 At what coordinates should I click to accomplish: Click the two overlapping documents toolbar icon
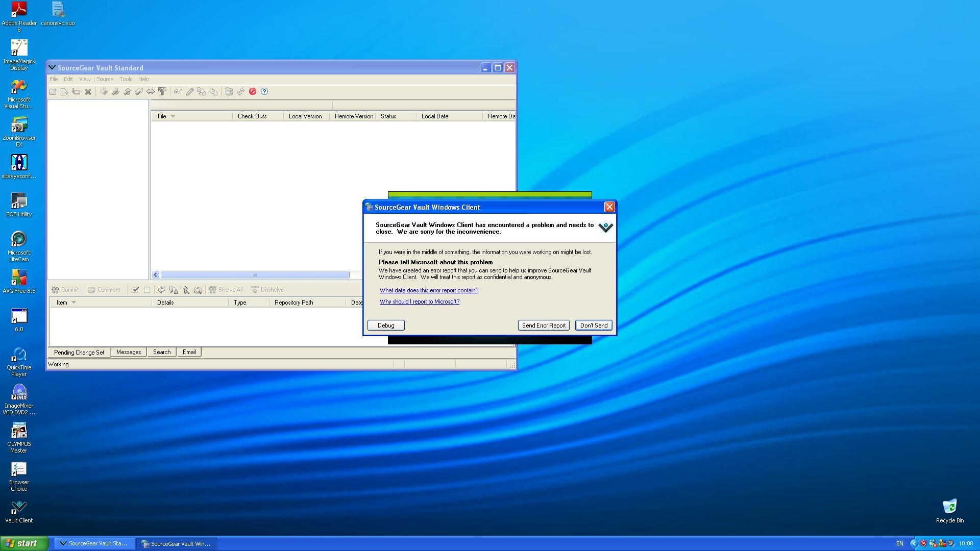[213, 92]
